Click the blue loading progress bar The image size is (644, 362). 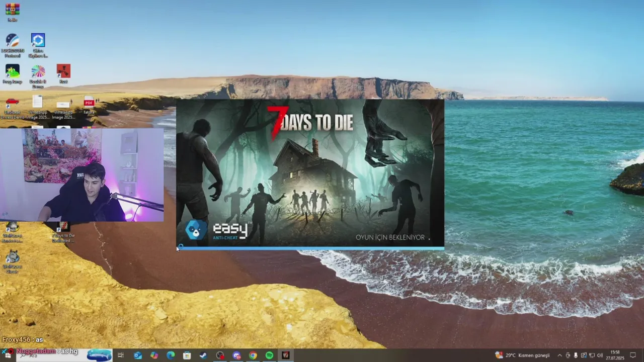click(310, 248)
